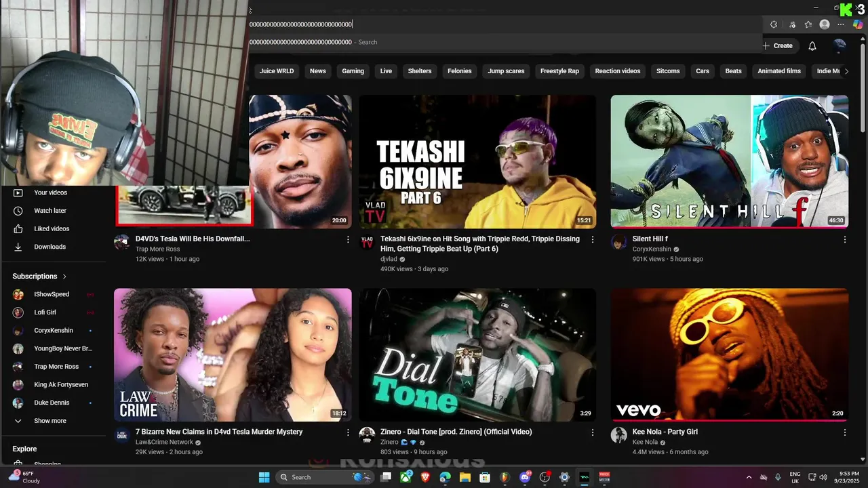The image size is (868, 488).
Task: Select the Reaction videos filter chip
Action: pos(617,71)
